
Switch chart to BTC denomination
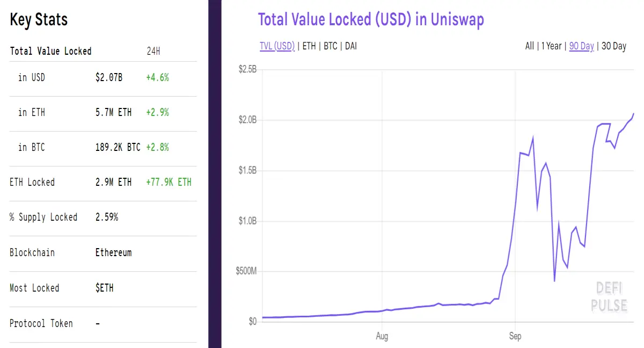click(331, 46)
